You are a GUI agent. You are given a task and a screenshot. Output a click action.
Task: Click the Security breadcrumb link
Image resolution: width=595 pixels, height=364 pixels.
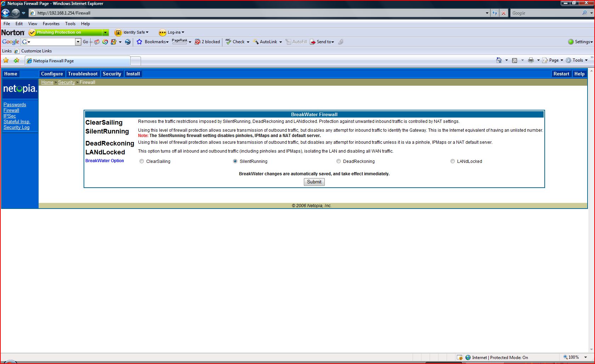(67, 82)
